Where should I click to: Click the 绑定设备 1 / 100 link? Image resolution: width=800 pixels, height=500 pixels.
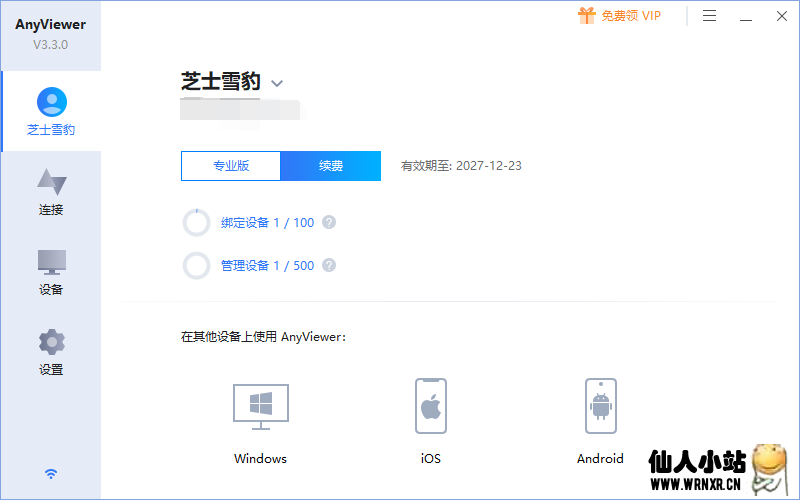click(x=267, y=222)
